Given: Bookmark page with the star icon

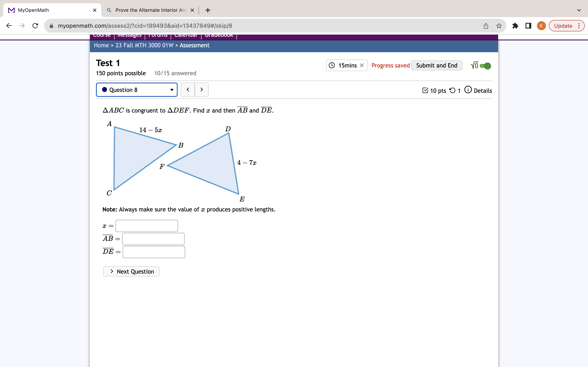Looking at the screenshot, I should (499, 26).
